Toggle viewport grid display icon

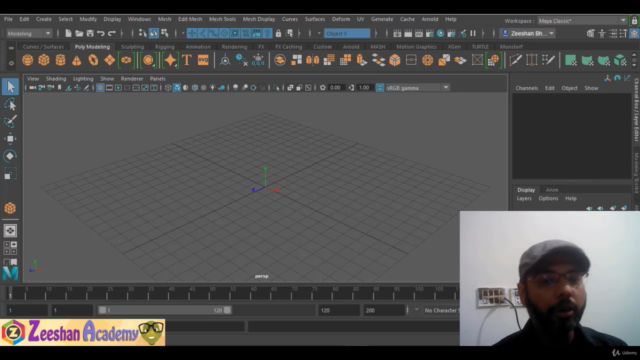pos(100,88)
